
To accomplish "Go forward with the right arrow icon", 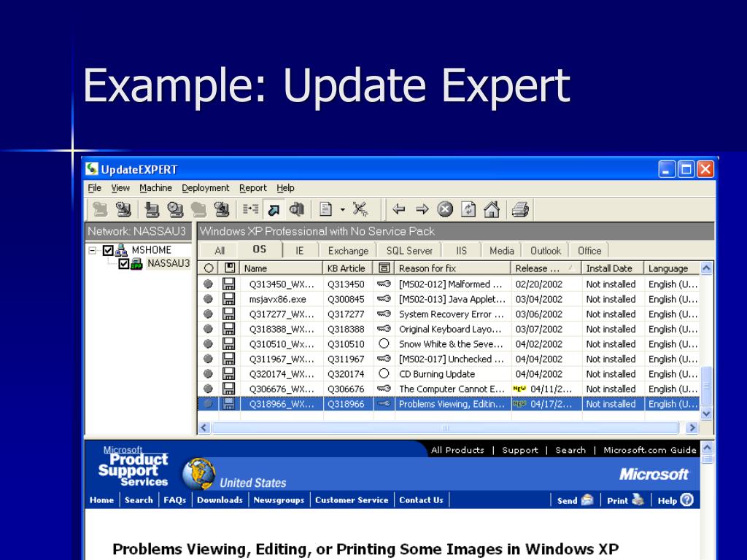I will coord(422,209).
